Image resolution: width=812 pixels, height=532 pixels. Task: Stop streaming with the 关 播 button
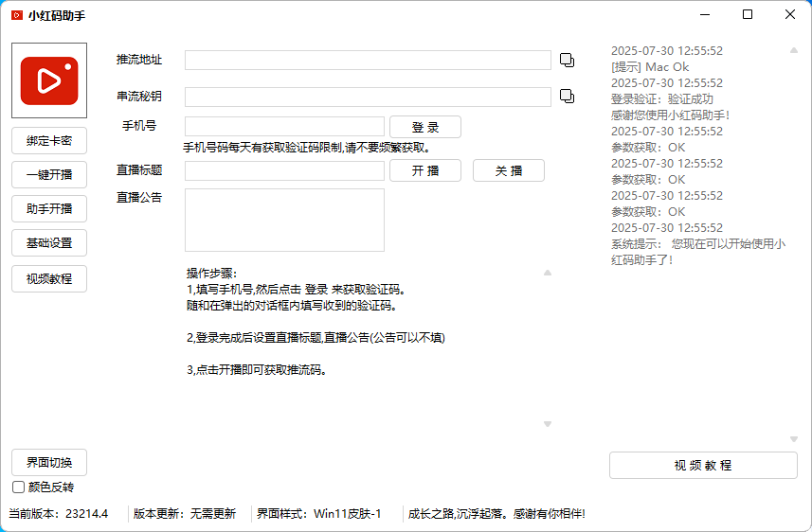(x=509, y=170)
